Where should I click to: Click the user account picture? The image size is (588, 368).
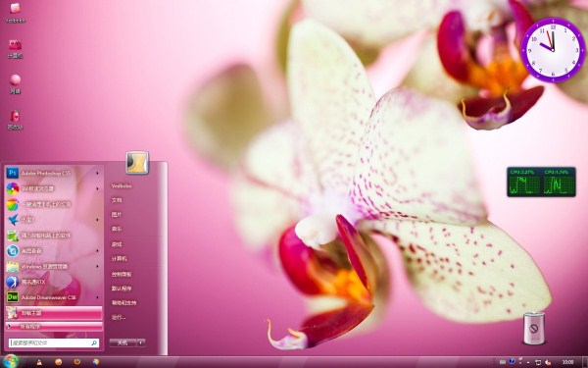pos(137,163)
